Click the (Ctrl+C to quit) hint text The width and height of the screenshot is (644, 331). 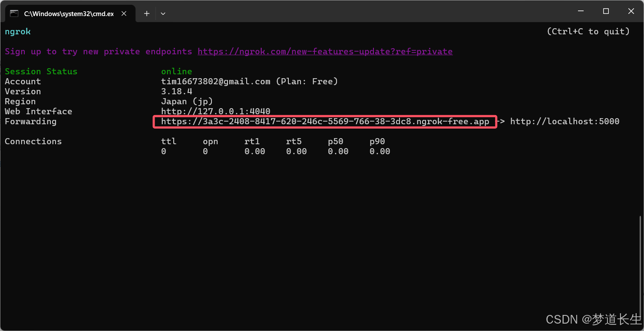[x=588, y=31]
